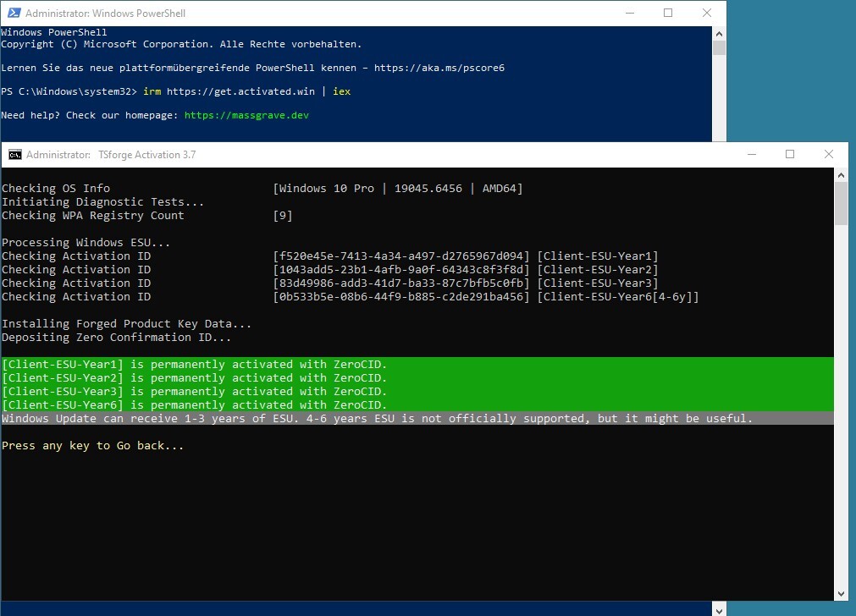
Task: Maximize the Windows PowerShell window
Action: [x=668, y=14]
